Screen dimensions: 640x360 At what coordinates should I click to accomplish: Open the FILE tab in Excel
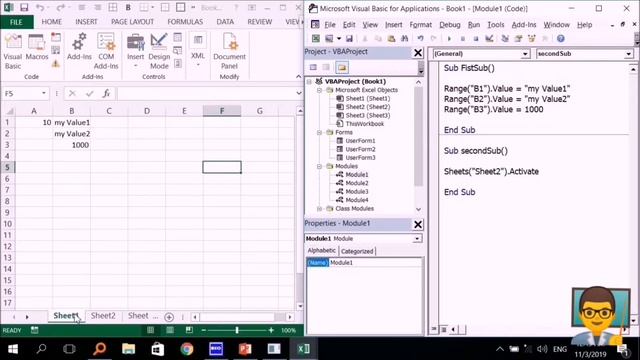point(17,22)
